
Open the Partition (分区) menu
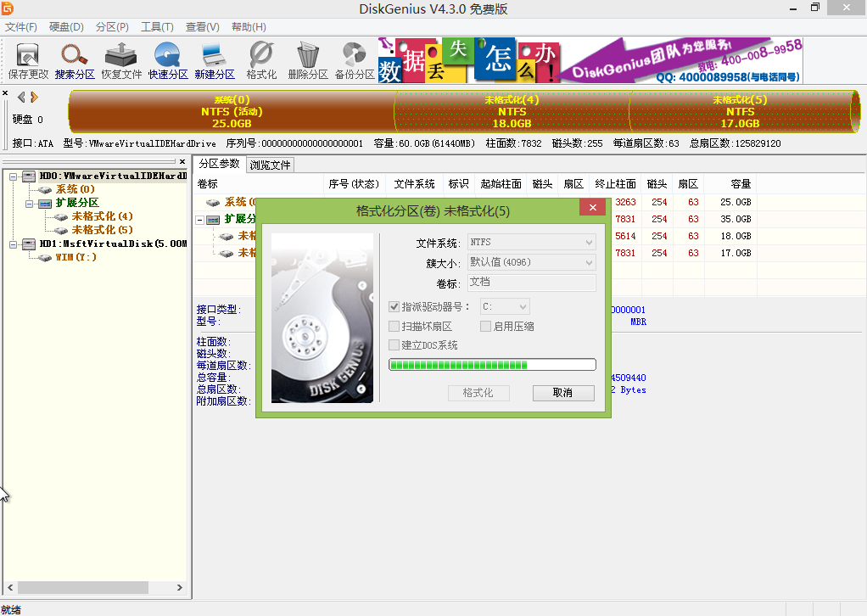(x=112, y=27)
